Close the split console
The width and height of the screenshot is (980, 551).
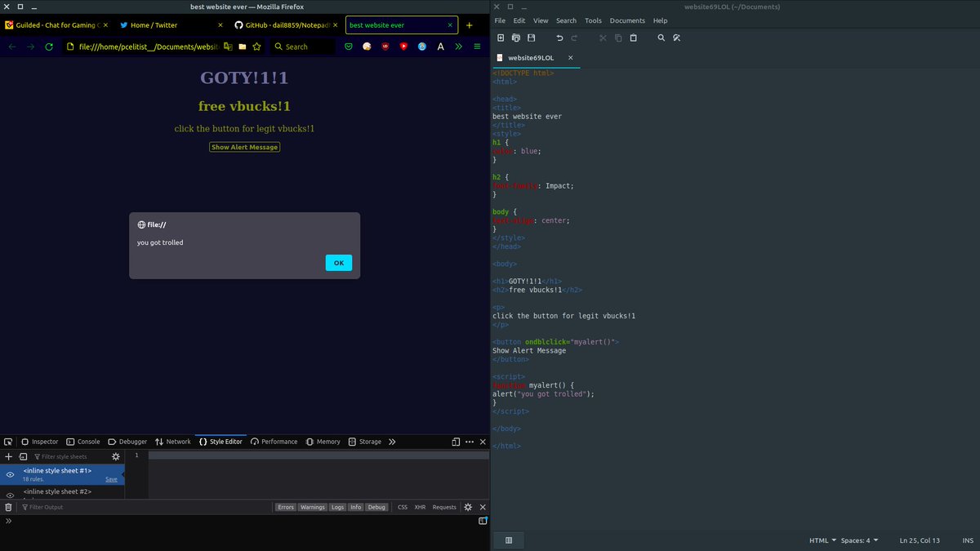coord(483,507)
